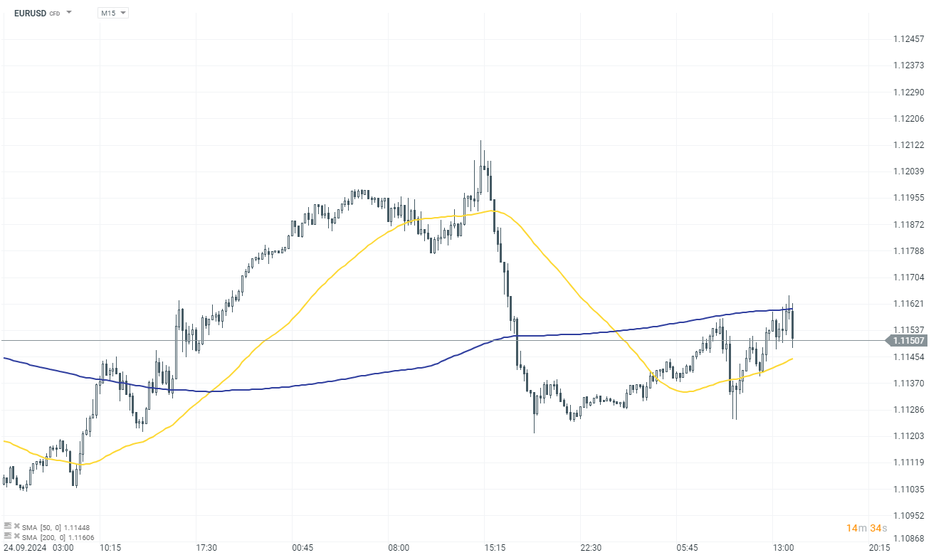
Task: Click the 15:15 time axis label
Action: tap(495, 548)
